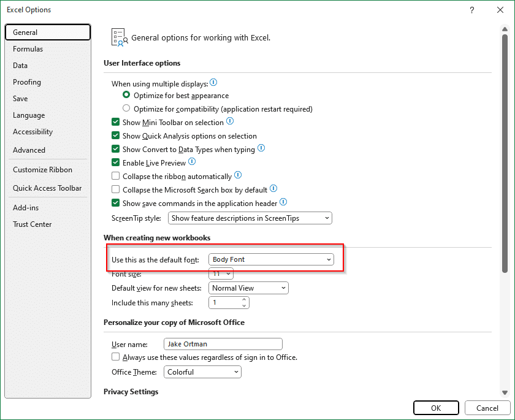
Task: Open the Formulas category
Action: (x=48, y=49)
